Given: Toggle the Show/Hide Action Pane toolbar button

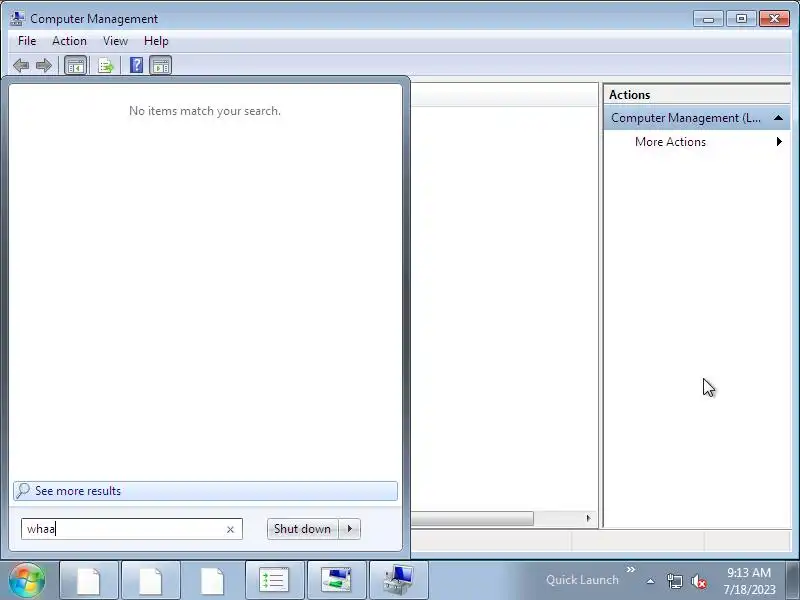Looking at the screenshot, I should [161, 65].
